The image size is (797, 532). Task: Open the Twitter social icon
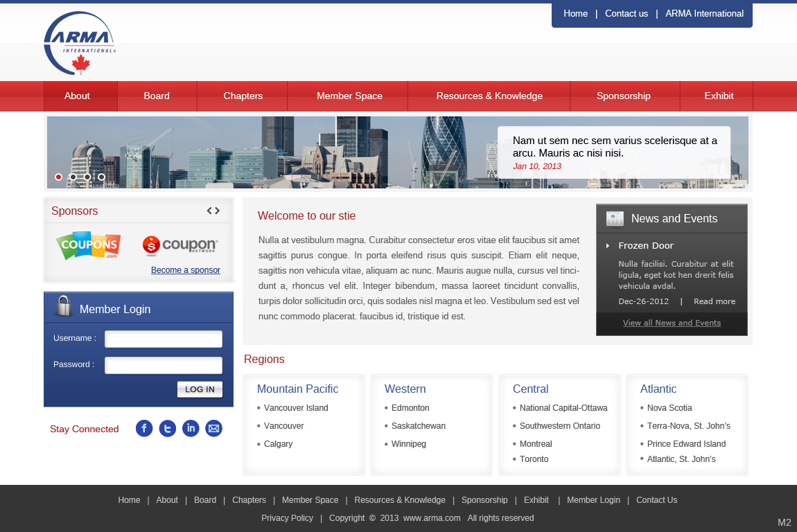click(x=168, y=428)
